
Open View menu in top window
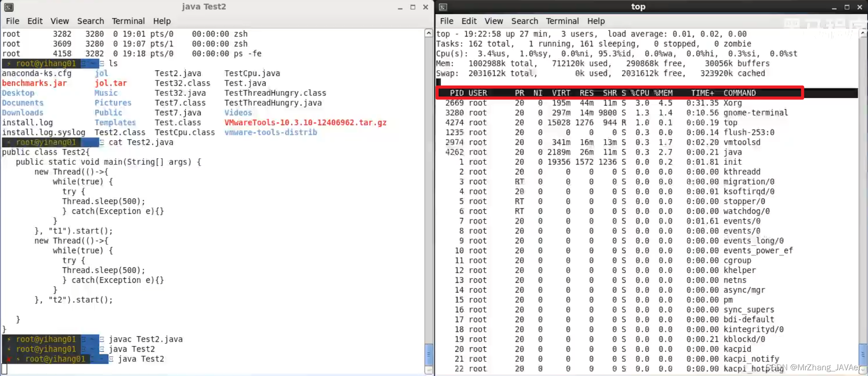pyautogui.click(x=494, y=21)
